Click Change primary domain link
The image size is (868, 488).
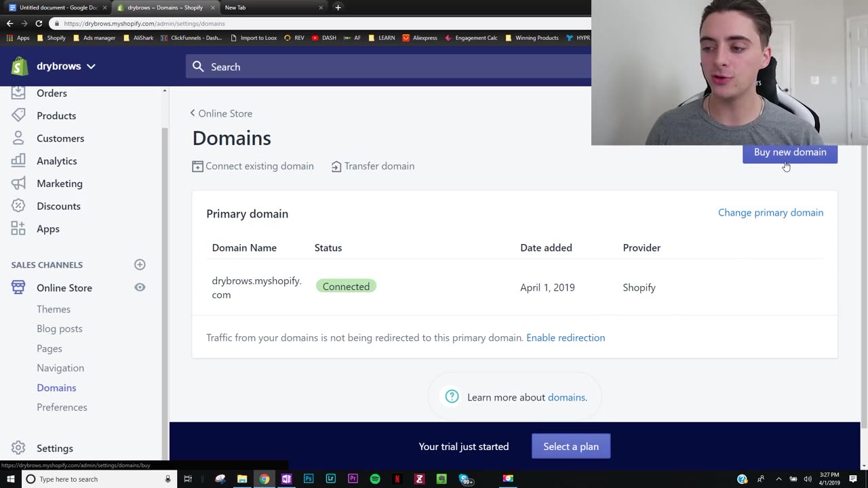(x=770, y=213)
